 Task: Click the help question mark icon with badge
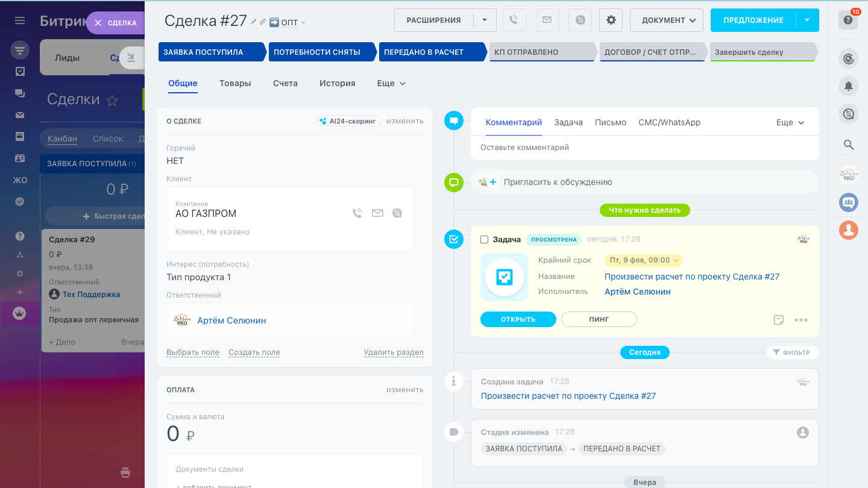[x=848, y=20]
